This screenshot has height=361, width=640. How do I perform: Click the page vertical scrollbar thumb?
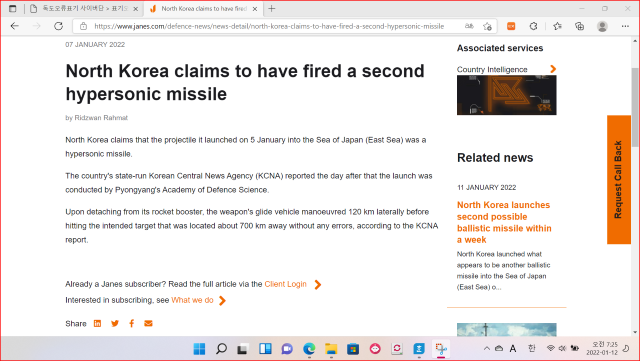[x=635, y=107]
